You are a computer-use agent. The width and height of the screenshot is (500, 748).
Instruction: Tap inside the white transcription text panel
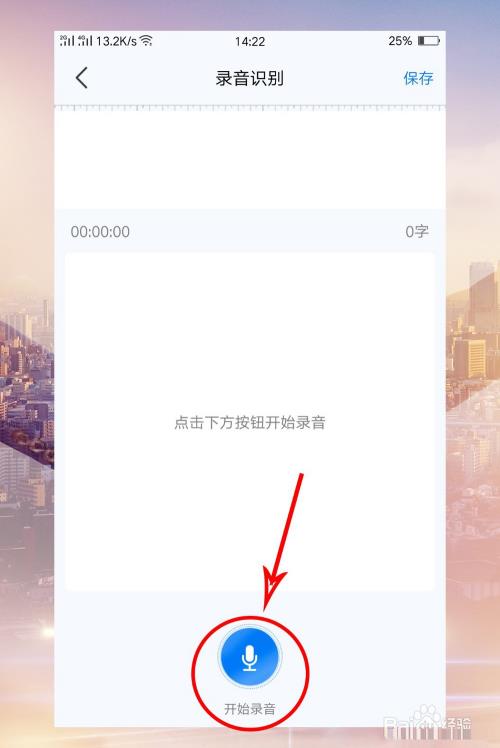pos(250,422)
